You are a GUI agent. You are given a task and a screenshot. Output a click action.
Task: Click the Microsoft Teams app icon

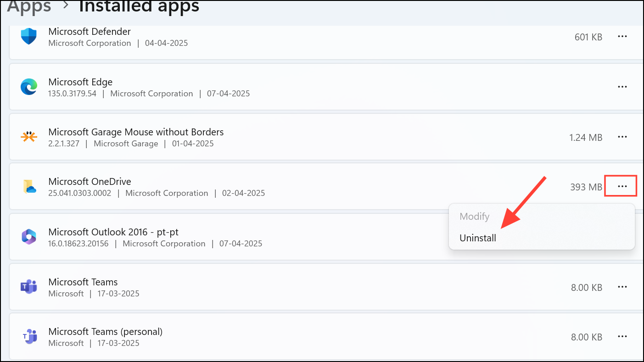29,287
